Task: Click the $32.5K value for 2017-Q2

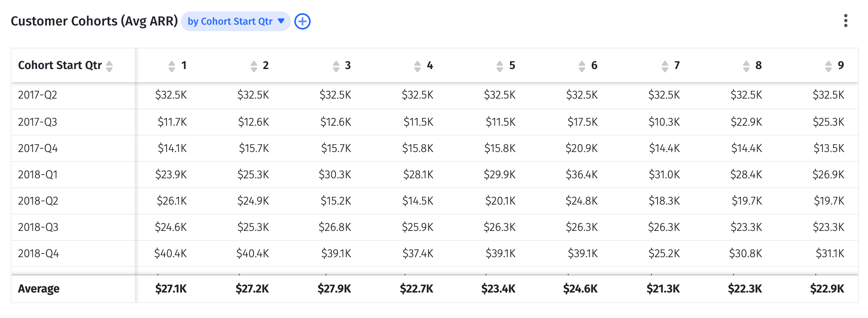Action: (x=171, y=95)
